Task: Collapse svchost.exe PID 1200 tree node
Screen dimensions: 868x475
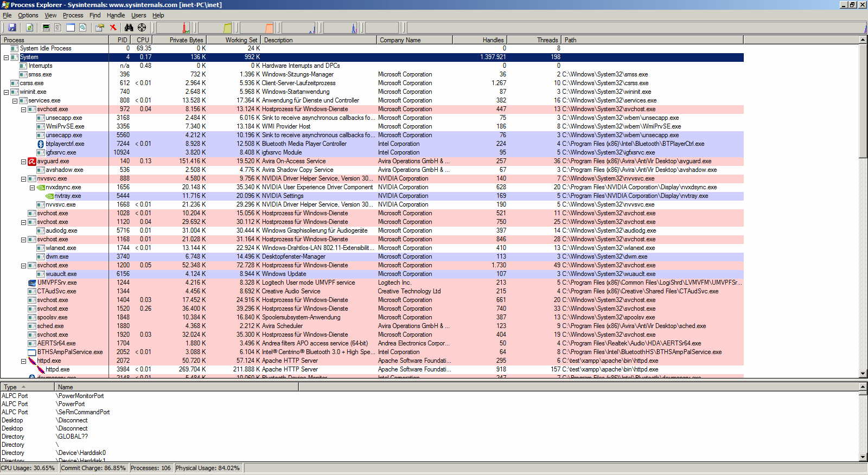Action: click(x=23, y=265)
